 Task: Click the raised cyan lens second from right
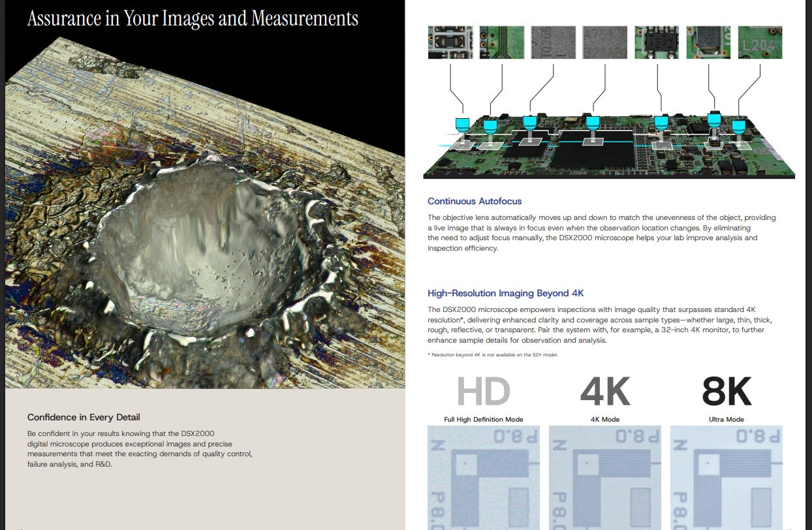tap(714, 120)
